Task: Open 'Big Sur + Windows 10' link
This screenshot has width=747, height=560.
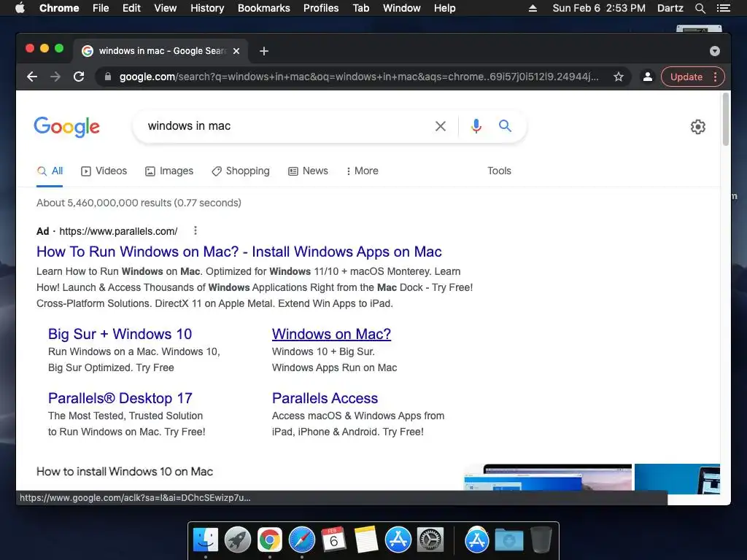Action: click(120, 334)
